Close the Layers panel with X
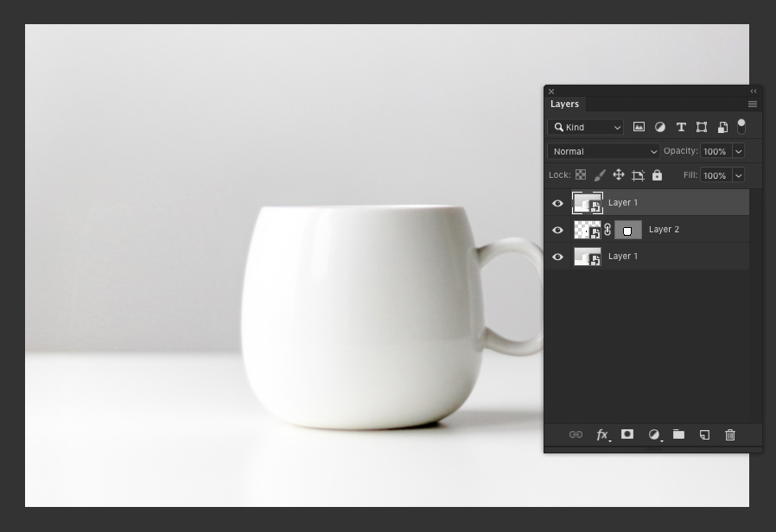 click(551, 92)
